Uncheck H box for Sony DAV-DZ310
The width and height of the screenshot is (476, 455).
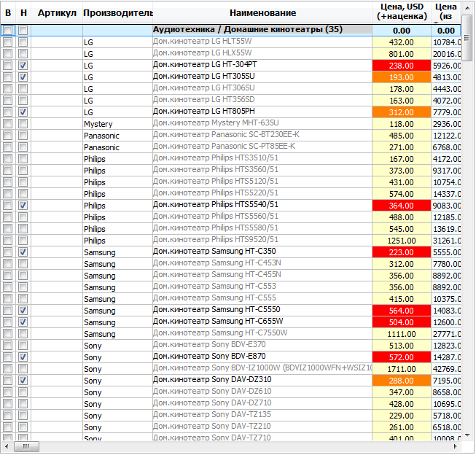(x=23, y=381)
